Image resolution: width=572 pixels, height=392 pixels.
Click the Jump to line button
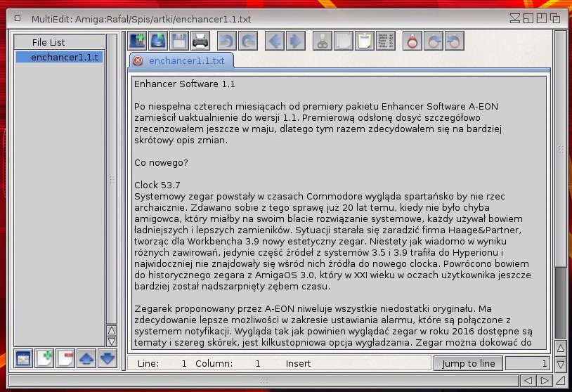tap(469, 364)
